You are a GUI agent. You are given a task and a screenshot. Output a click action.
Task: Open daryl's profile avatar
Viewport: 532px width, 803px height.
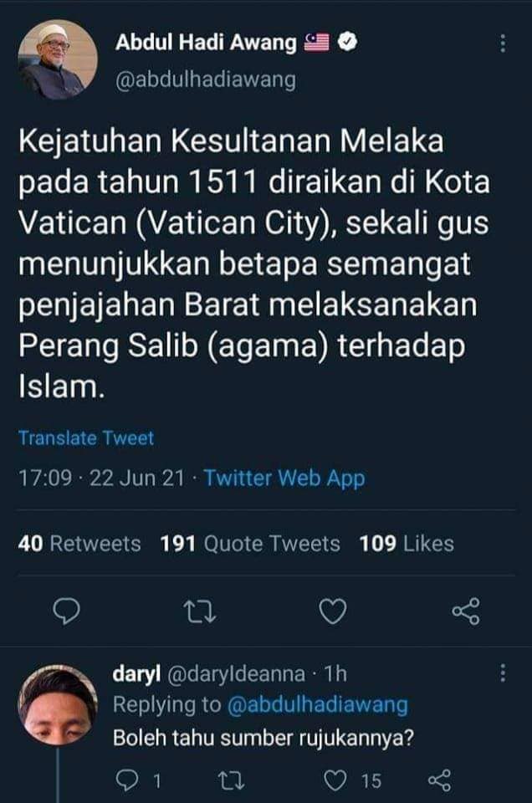[58, 704]
